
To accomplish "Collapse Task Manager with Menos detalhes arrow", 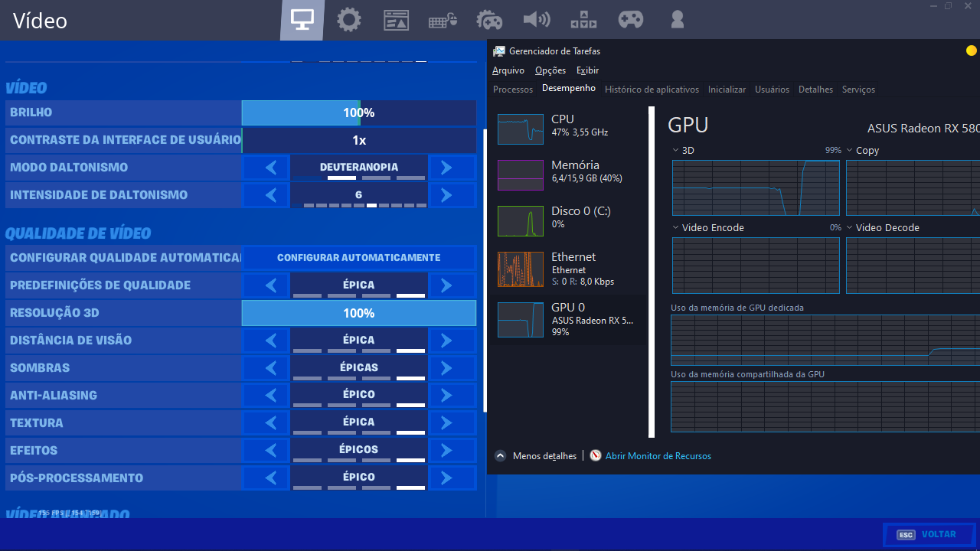I will 501,455.
